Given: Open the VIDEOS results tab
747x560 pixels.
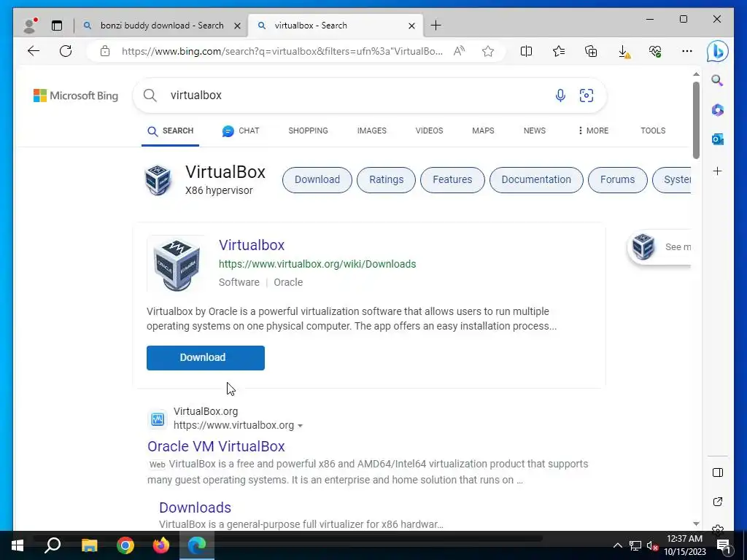Looking at the screenshot, I should pyautogui.click(x=429, y=131).
